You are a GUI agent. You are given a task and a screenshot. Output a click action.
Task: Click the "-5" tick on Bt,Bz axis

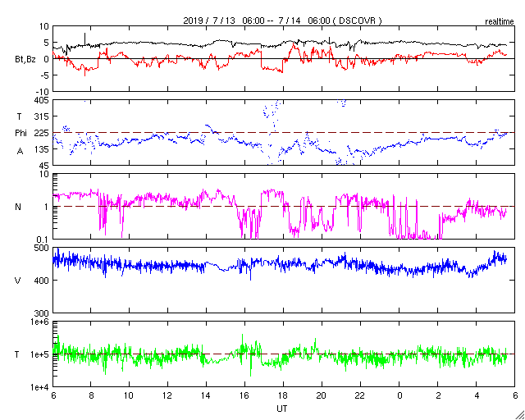pos(44,75)
